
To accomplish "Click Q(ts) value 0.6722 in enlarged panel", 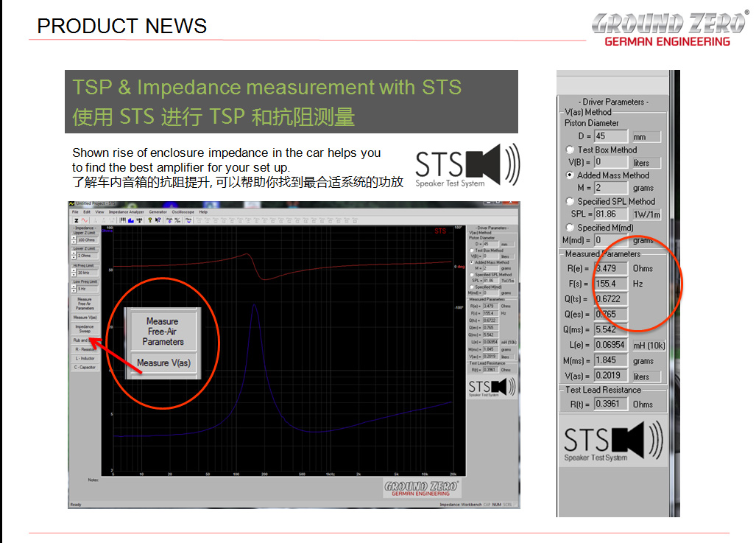I will (611, 299).
